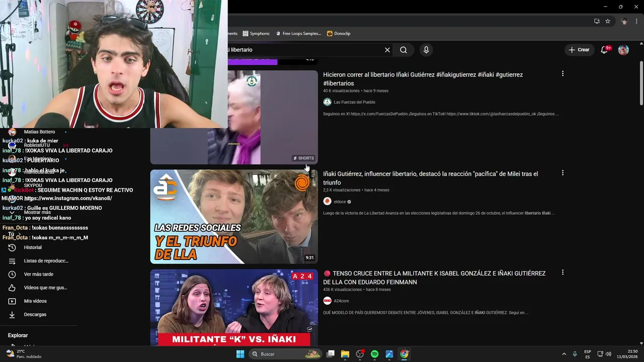The image size is (644, 362).
Task: Open the Symphonic bookmark
Action: (256, 33)
